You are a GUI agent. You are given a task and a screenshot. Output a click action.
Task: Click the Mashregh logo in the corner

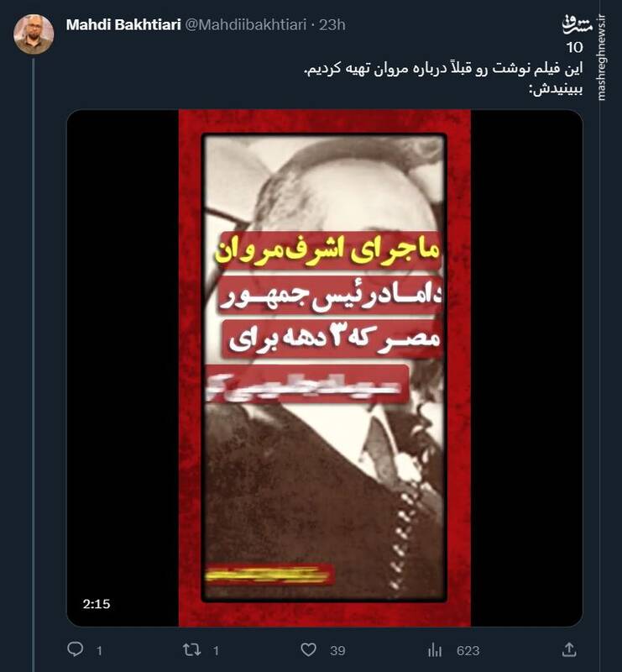point(577,25)
